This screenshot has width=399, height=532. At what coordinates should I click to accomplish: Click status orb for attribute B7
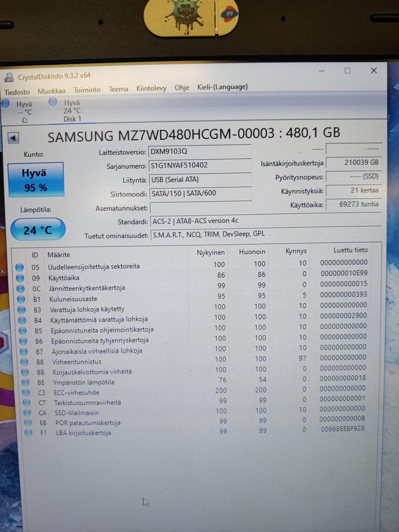24,352
